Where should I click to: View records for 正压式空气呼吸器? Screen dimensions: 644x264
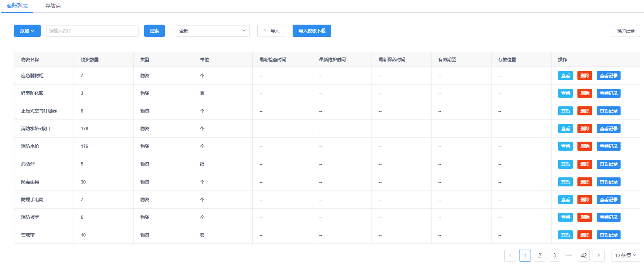[x=608, y=111]
